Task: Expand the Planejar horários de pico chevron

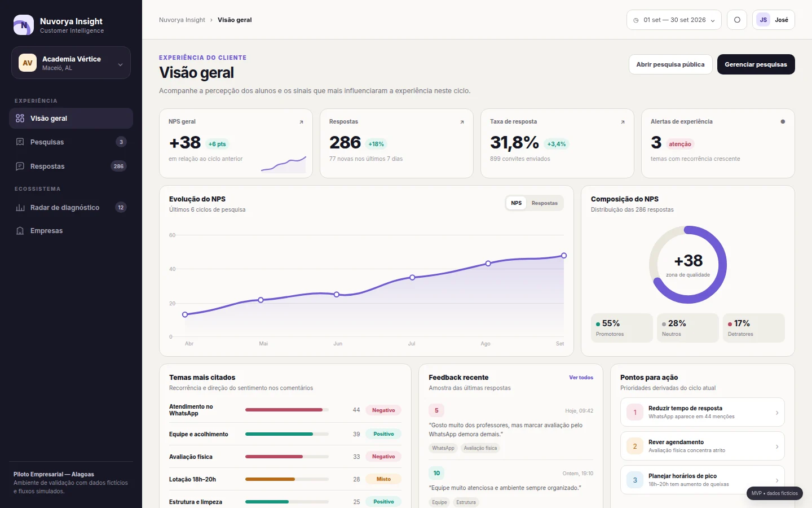Action: click(777, 480)
